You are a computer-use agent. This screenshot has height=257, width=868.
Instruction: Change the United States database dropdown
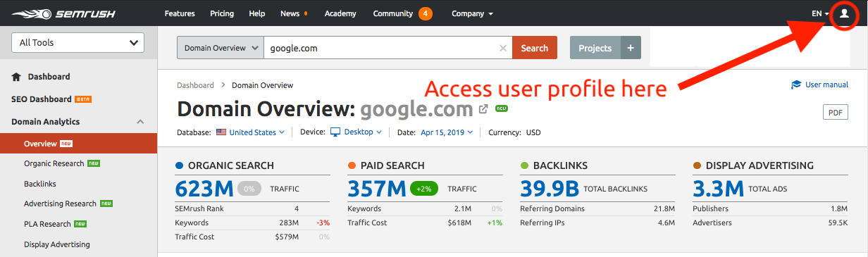pos(256,132)
